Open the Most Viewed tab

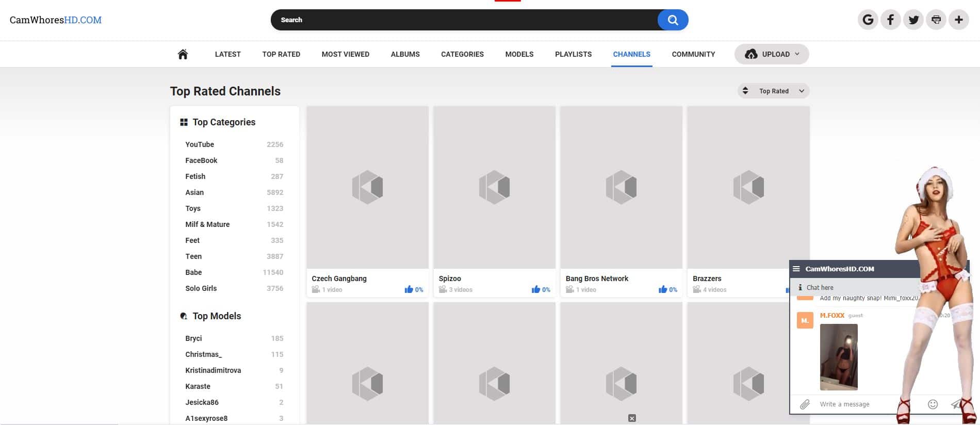click(x=346, y=54)
